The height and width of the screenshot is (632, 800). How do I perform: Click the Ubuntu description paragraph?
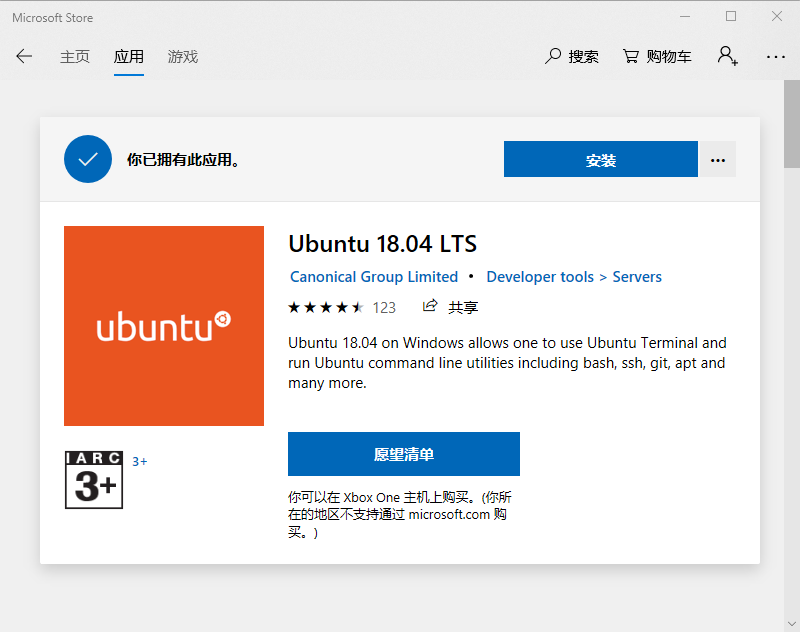pyautogui.click(x=507, y=363)
